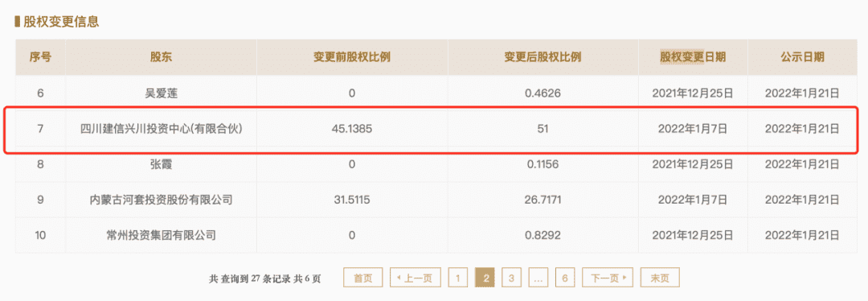Image resolution: width=868 pixels, height=301 pixels.
Task: Click the 变更后股权比例 column header
Action: coord(542,57)
